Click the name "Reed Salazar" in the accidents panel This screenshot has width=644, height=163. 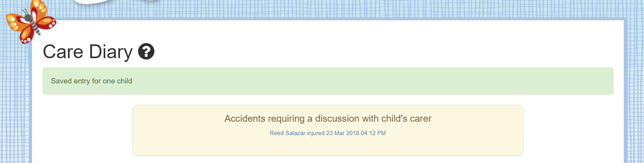click(287, 133)
